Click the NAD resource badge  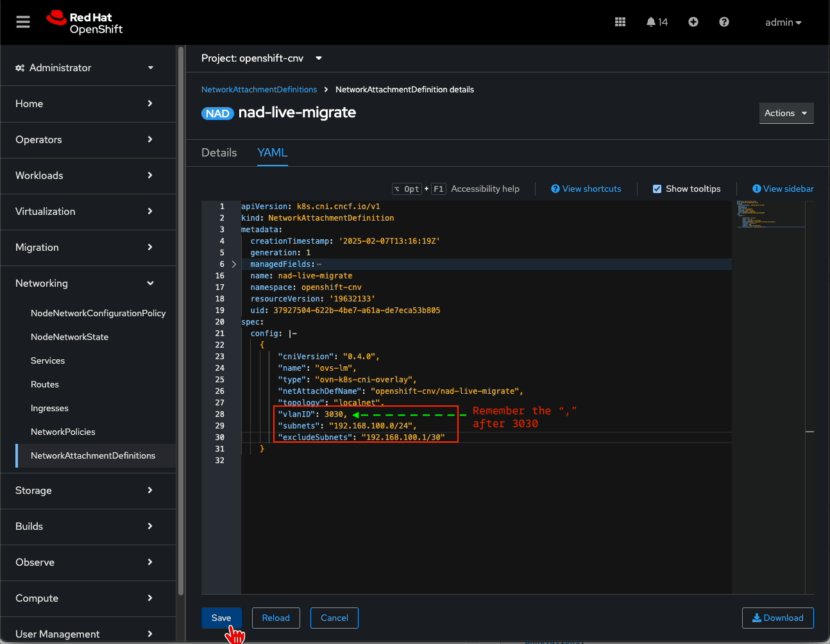(x=217, y=114)
